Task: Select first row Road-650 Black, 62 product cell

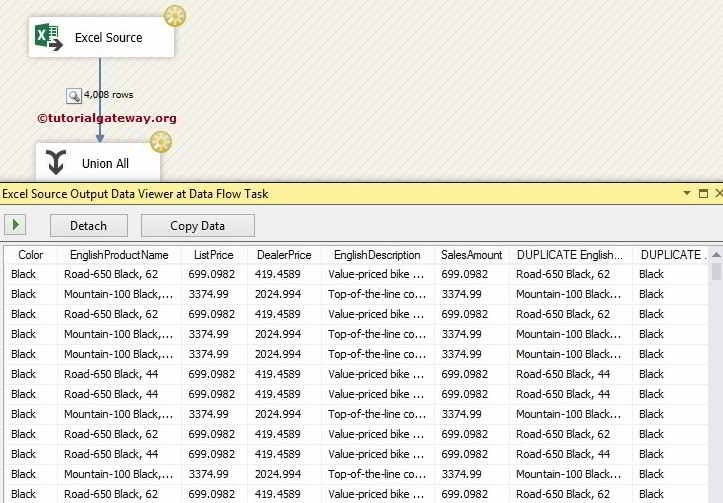Action: [119, 274]
